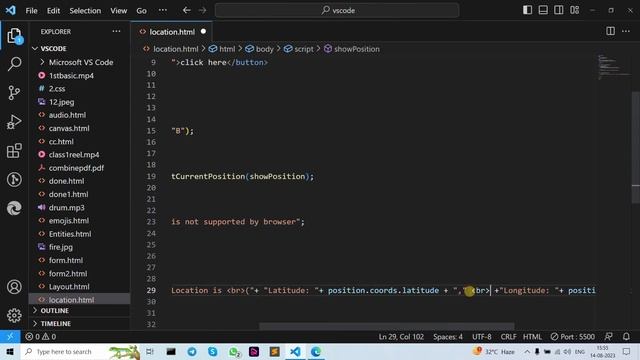Open Telegram from the taskbar
This screenshot has width=640, height=360.
click(192, 351)
